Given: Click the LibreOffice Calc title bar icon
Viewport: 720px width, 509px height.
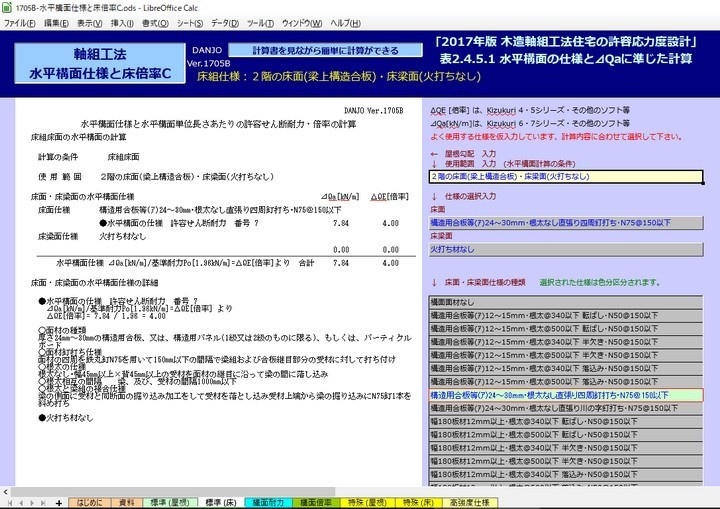Looking at the screenshot, I should 7,8.
